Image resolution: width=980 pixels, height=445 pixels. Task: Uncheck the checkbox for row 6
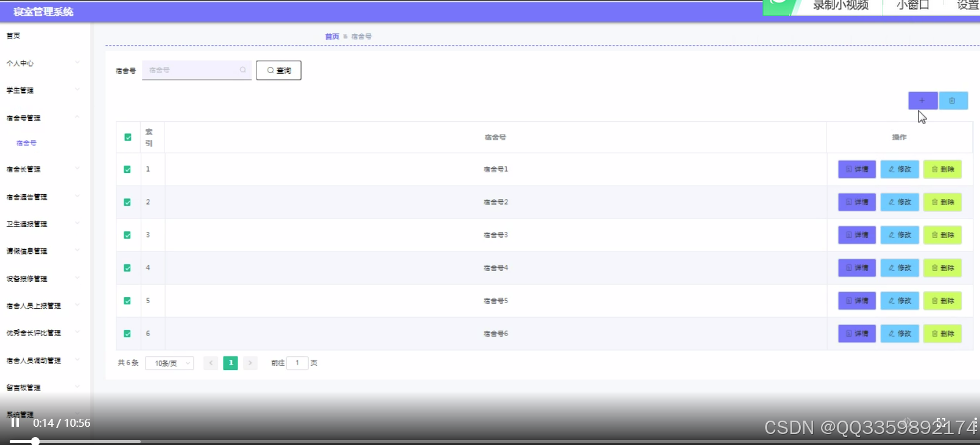point(127,334)
